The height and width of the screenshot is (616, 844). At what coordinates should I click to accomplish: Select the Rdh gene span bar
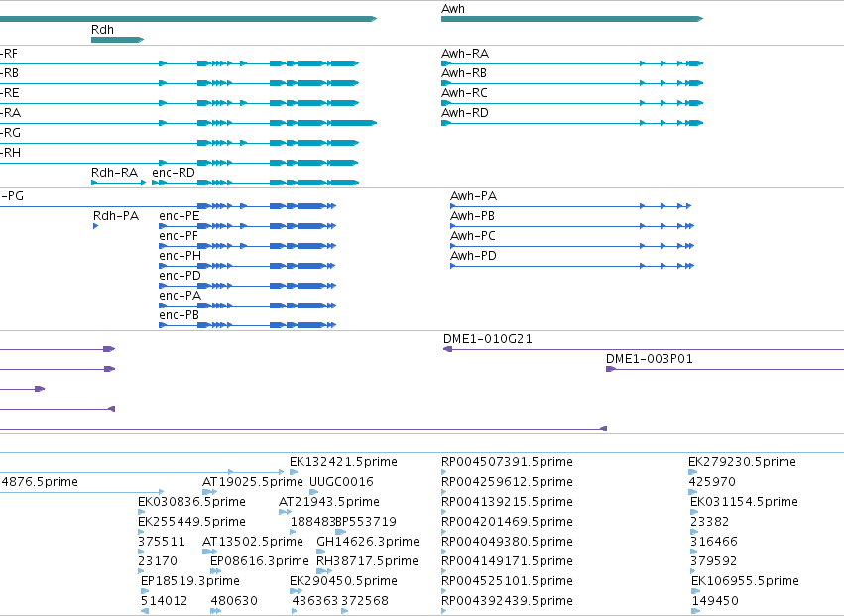tap(117, 40)
